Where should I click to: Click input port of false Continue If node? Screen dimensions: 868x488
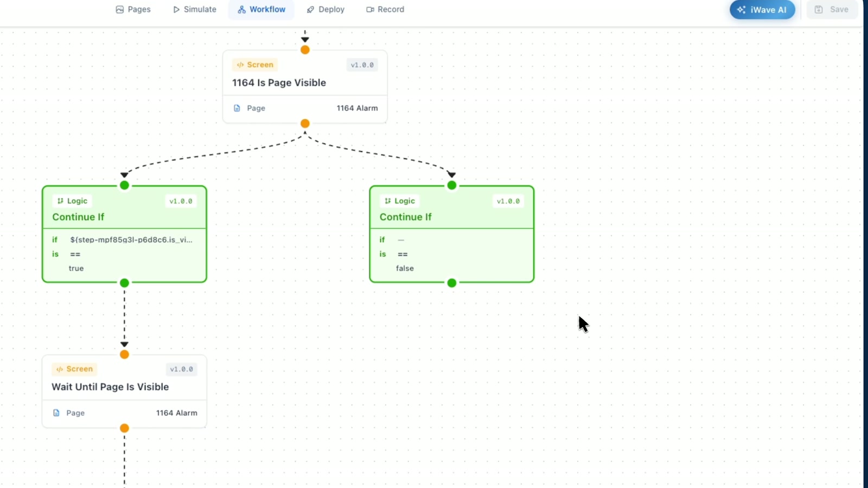[452, 185]
